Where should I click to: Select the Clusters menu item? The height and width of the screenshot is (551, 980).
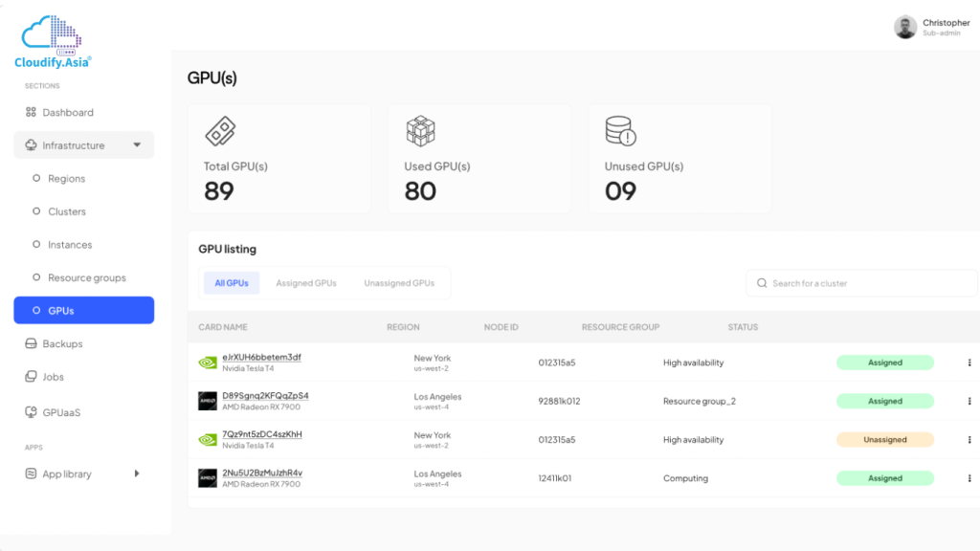66,211
